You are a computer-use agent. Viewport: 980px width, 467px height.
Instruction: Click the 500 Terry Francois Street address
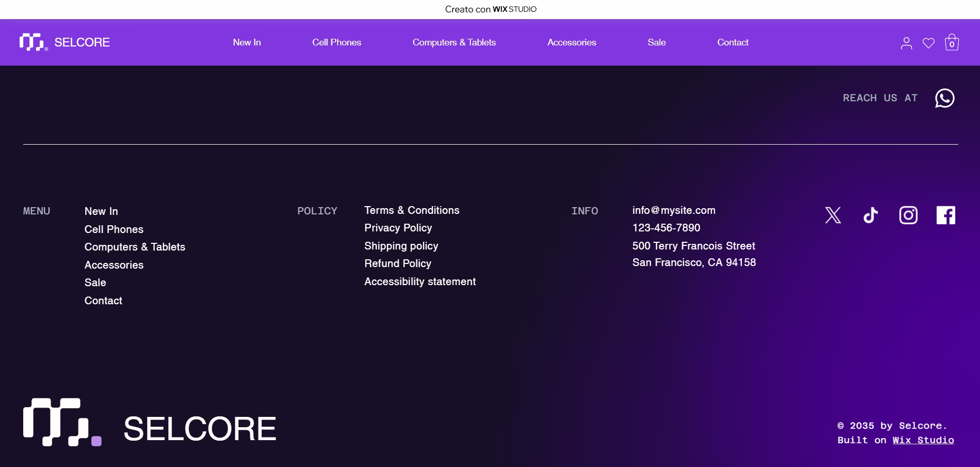click(x=694, y=246)
